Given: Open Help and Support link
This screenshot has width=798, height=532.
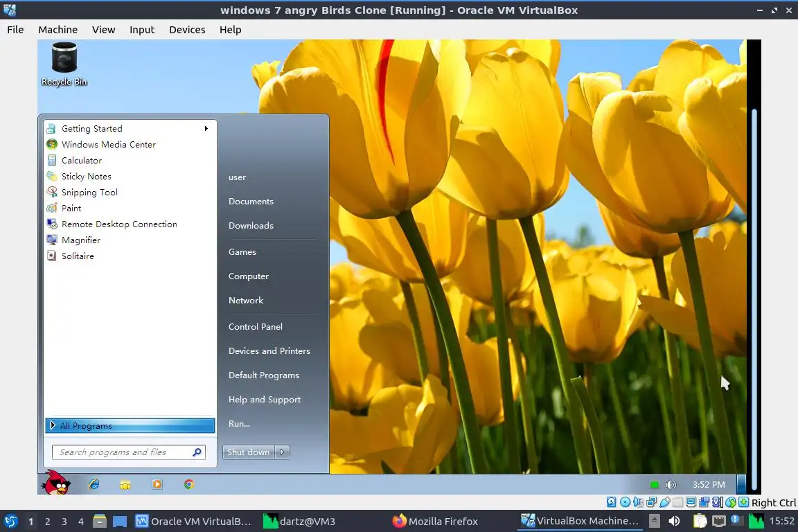Looking at the screenshot, I should pos(265,400).
